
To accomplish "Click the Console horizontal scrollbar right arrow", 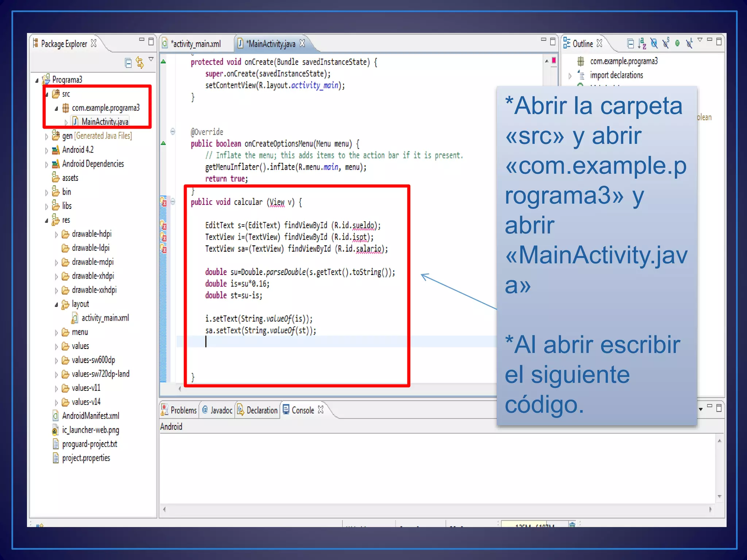I will coord(710,509).
